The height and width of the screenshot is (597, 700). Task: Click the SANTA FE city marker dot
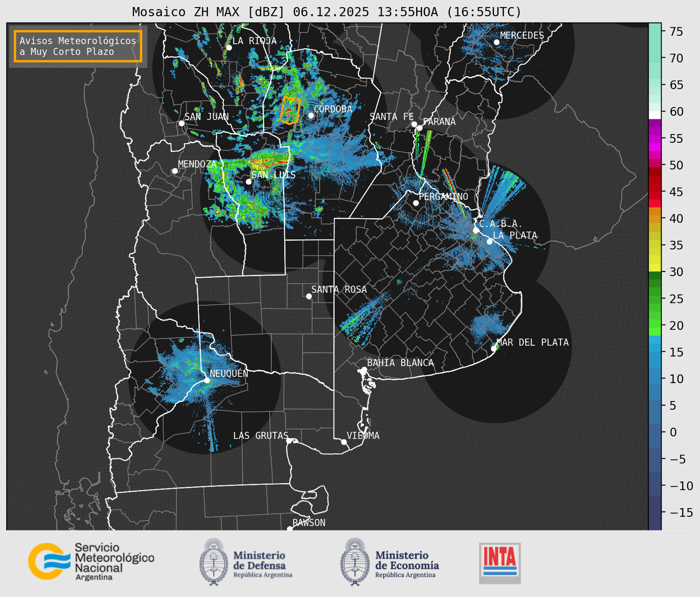(414, 124)
